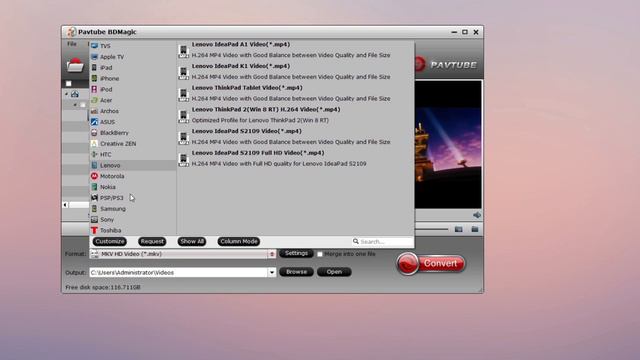Click the load disc folder icon
Screen dimensions: 640x360
75,65
